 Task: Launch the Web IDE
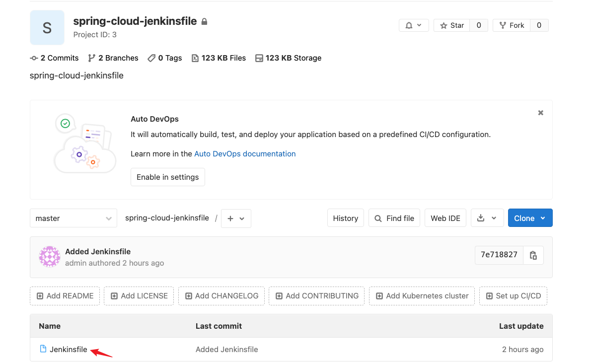[445, 218]
